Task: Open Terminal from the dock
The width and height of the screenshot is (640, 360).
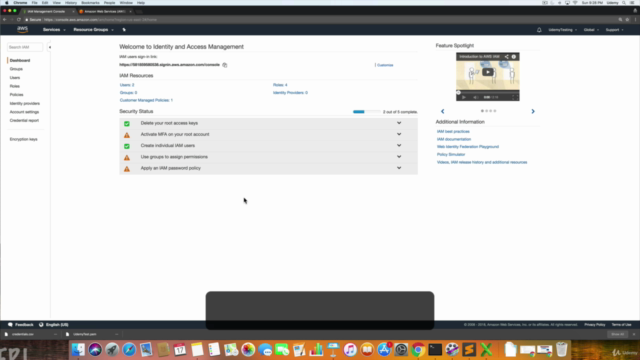Action: pos(435,350)
